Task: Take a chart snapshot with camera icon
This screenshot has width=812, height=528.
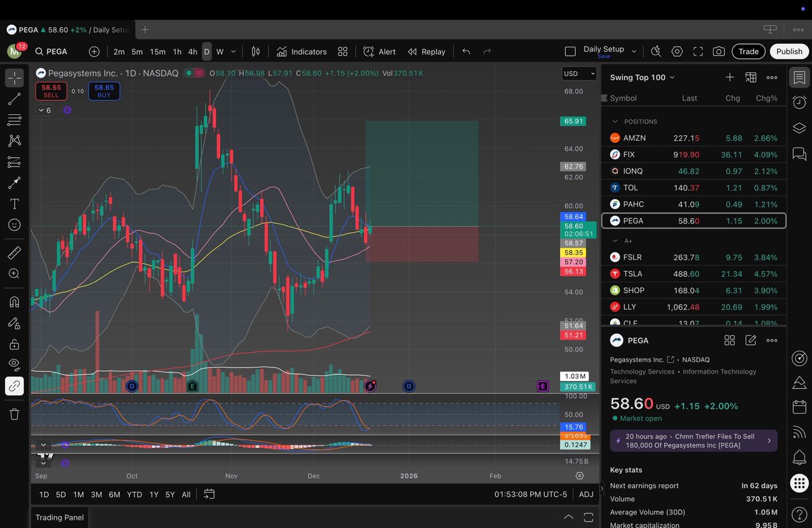Action: click(719, 51)
